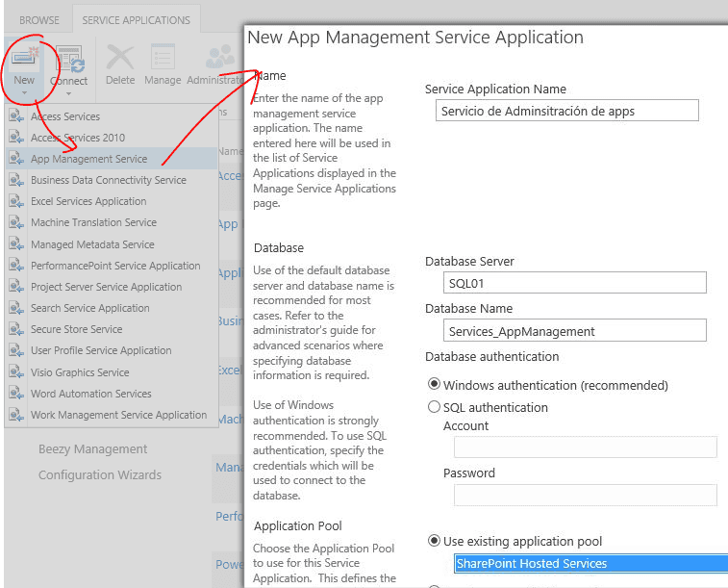Select Windows authentication (recommended) radio button
Viewport: 728px width, 588px height.
pos(434,385)
